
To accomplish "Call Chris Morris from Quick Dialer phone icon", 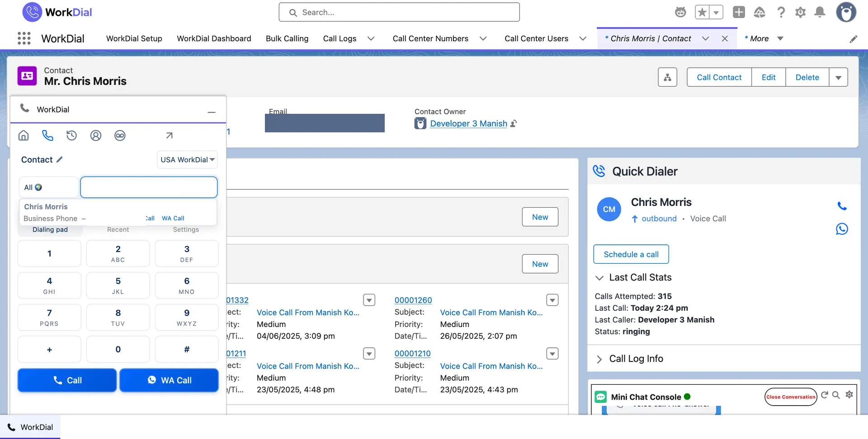I will [x=842, y=206].
